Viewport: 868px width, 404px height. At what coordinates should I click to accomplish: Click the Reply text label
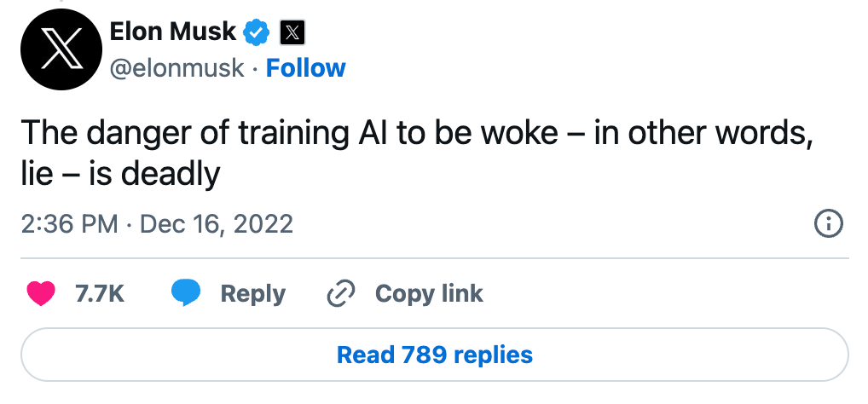pyautogui.click(x=253, y=294)
